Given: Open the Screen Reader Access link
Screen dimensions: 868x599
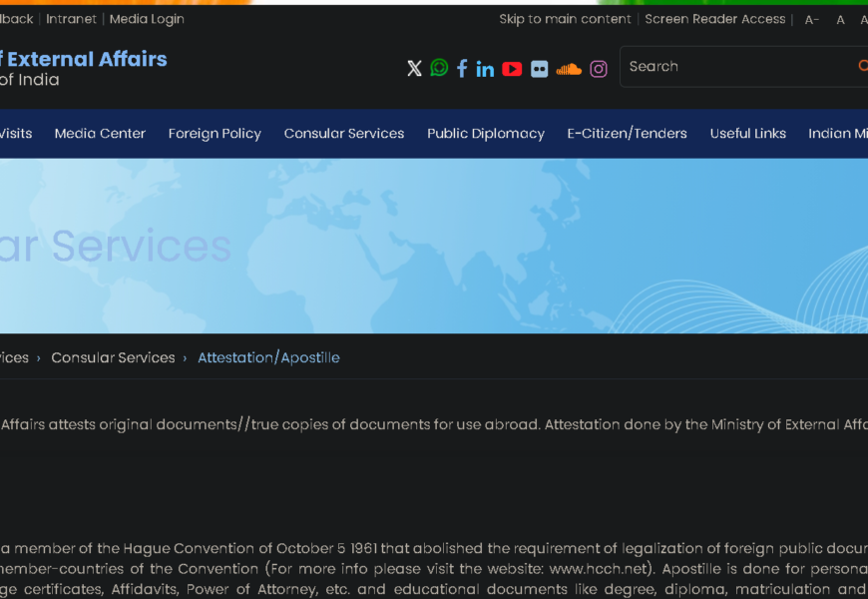Looking at the screenshot, I should [715, 19].
